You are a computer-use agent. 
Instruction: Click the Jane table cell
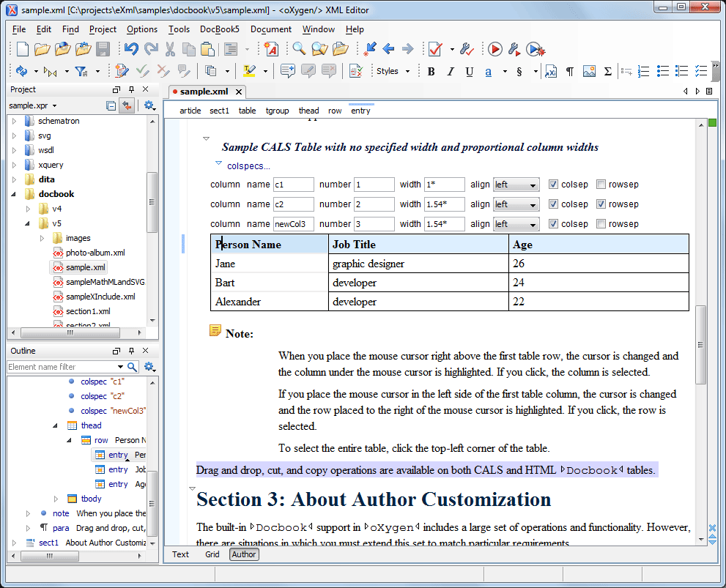point(270,264)
